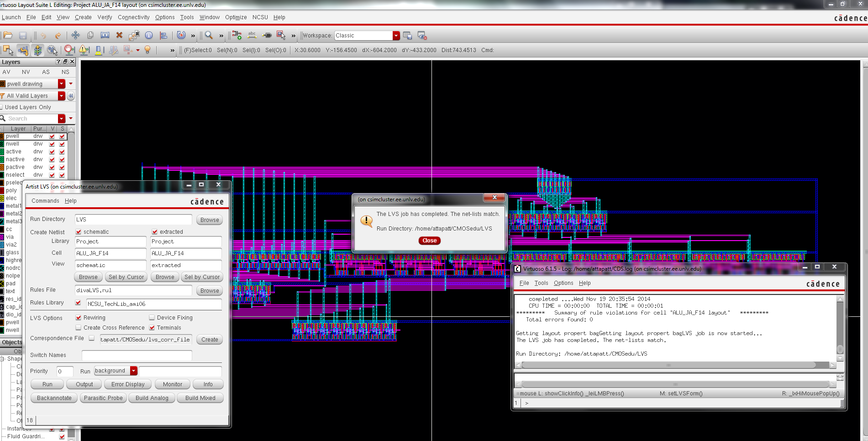868x441 pixels.
Task: Click the Run button in Artist LVS
Action: pos(47,384)
